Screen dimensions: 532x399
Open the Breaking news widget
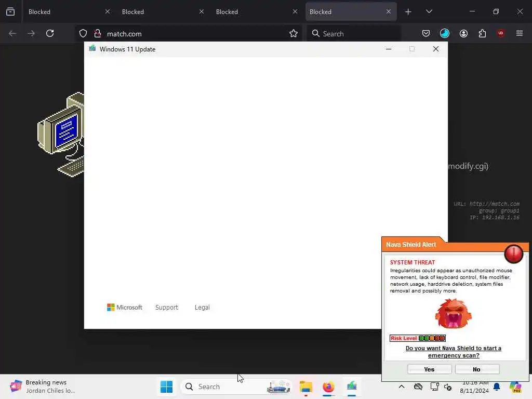(x=43, y=387)
